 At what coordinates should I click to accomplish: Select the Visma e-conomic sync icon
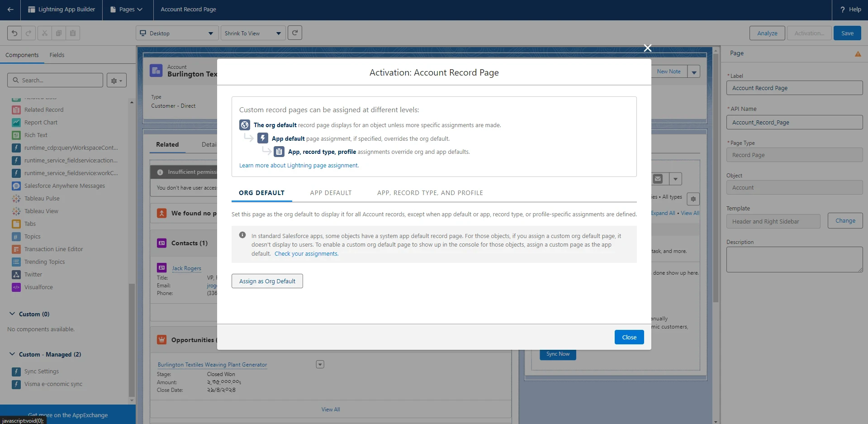pyautogui.click(x=16, y=384)
